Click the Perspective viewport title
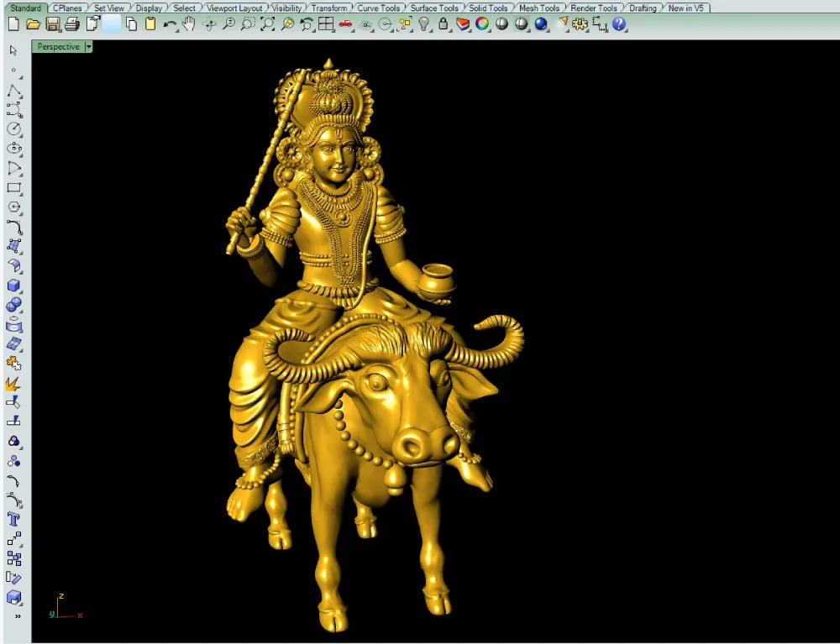The width and height of the screenshot is (840, 644). [x=59, y=46]
